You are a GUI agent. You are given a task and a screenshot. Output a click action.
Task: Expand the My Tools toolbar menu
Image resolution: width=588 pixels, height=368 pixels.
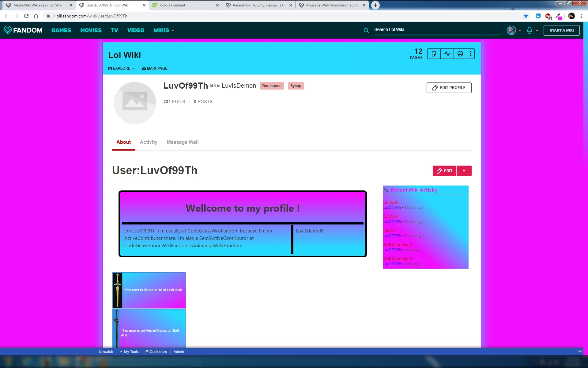[129, 352]
